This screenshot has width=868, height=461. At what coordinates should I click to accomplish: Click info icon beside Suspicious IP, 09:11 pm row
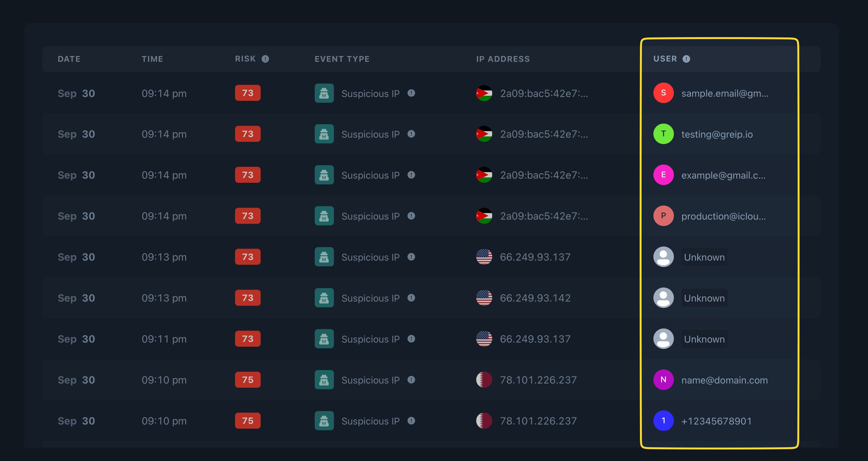tap(411, 339)
